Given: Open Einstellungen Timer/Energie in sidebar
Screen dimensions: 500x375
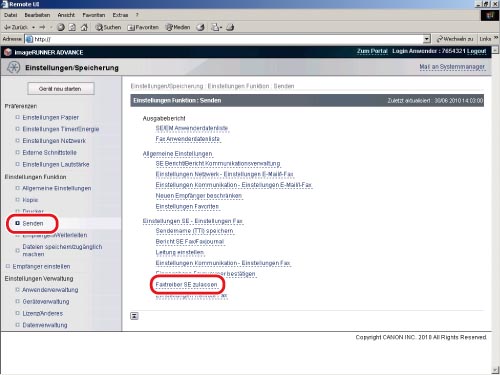Looking at the screenshot, I should [61, 129].
